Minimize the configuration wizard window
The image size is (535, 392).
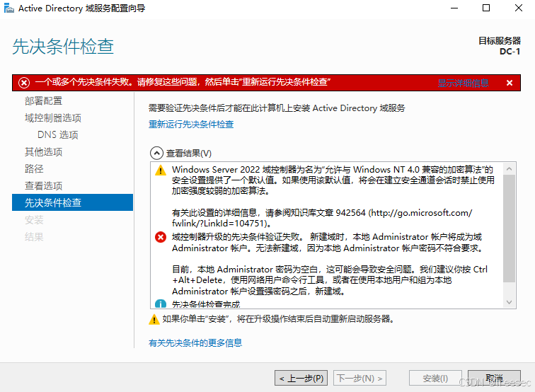(454, 8)
